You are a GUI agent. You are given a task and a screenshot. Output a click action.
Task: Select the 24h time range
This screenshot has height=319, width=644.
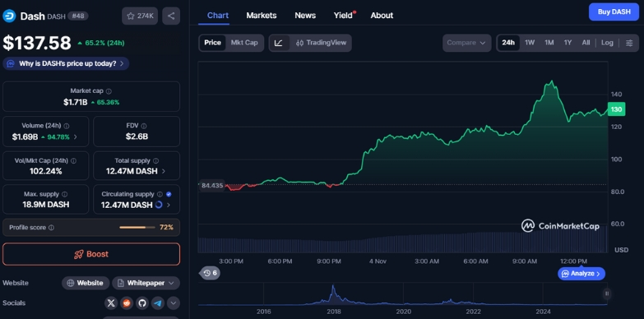pyautogui.click(x=508, y=43)
